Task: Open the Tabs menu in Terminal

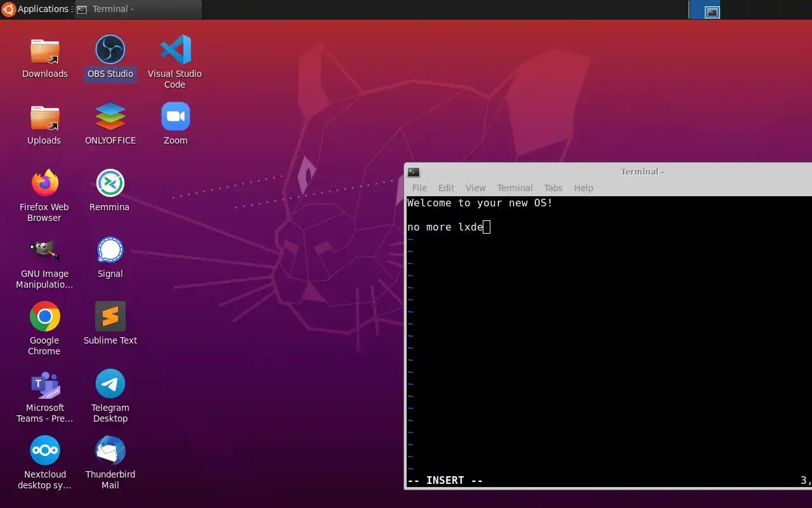Action: tap(553, 188)
